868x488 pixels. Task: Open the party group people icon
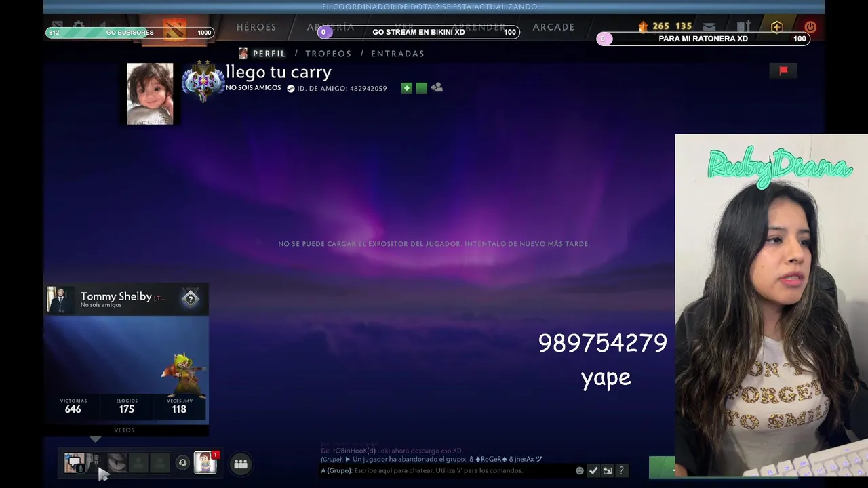241,464
